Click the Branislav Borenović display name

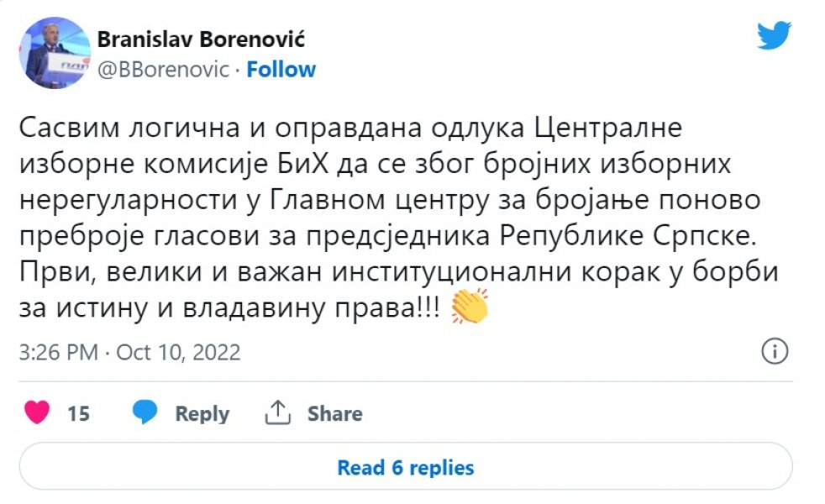tap(202, 37)
